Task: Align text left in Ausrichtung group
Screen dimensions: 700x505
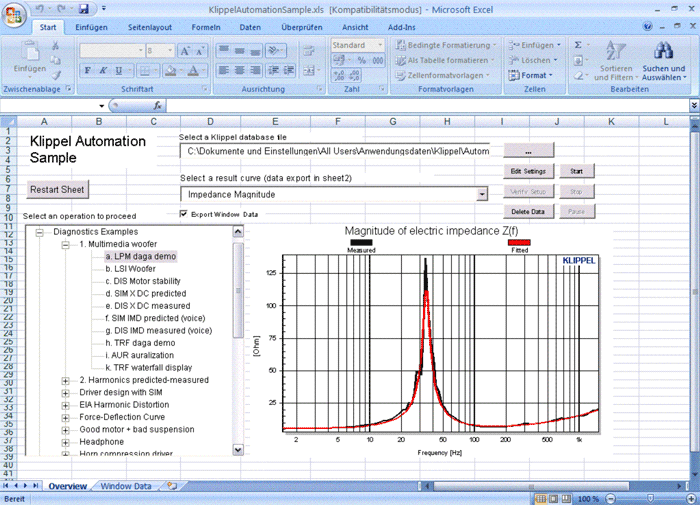Action: [x=224, y=71]
